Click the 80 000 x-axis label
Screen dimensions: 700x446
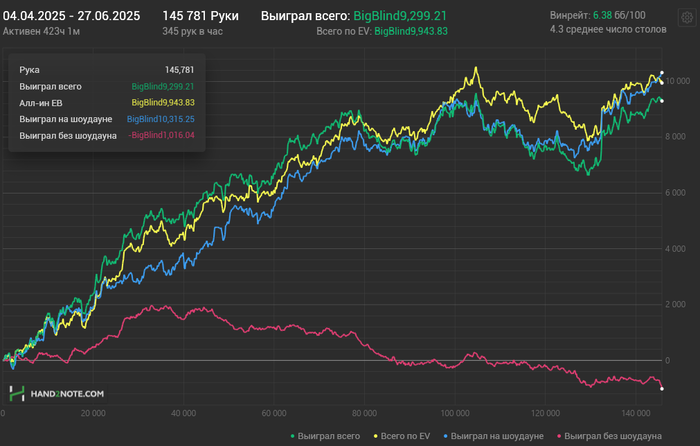364,413
